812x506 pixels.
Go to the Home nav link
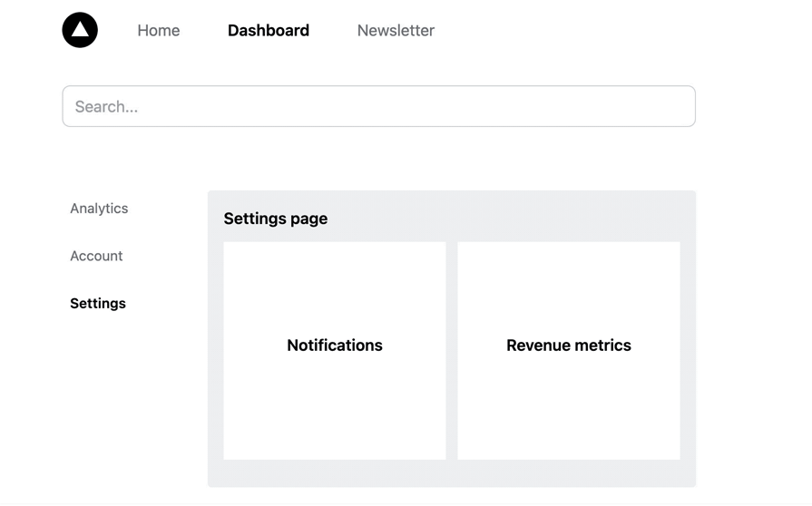pyautogui.click(x=159, y=31)
